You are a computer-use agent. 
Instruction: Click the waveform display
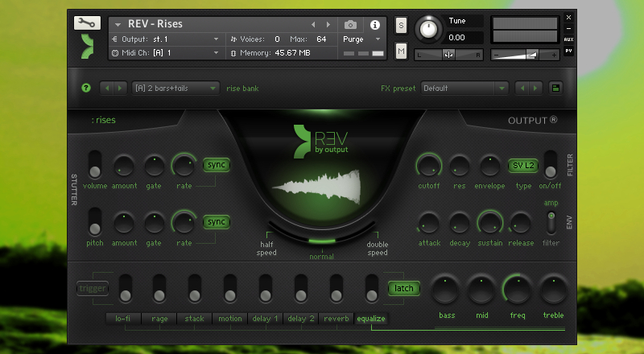(x=317, y=187)
